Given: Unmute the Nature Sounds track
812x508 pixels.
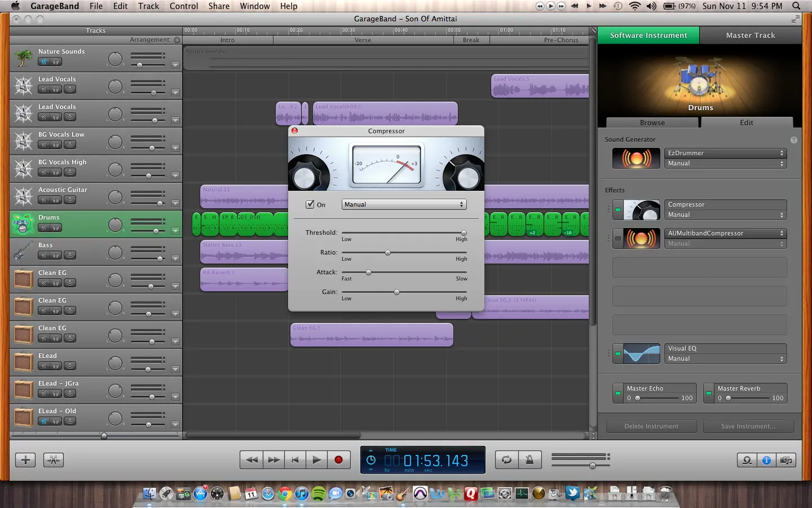Looking at the screenshot, I should coord(44,62).
